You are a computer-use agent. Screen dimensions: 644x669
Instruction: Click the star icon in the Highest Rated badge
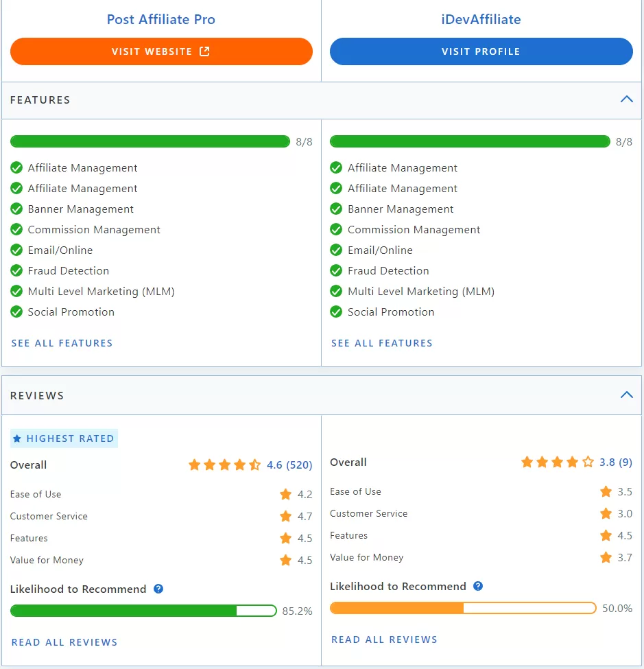[x=16, y=438]
